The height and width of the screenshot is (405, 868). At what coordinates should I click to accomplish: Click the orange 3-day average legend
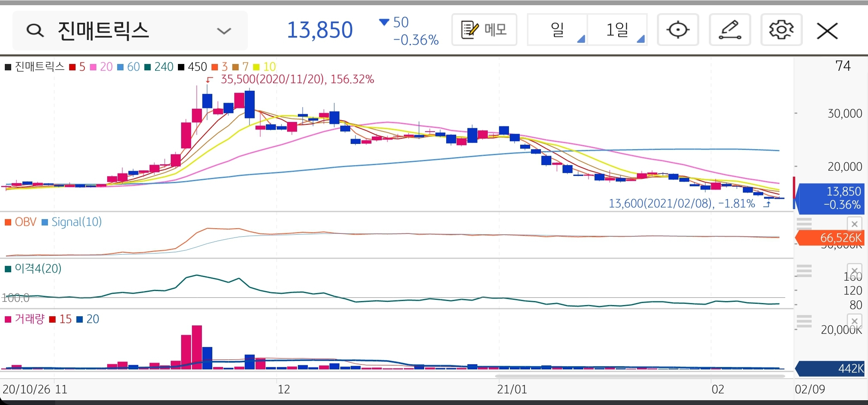pos(219,67)
